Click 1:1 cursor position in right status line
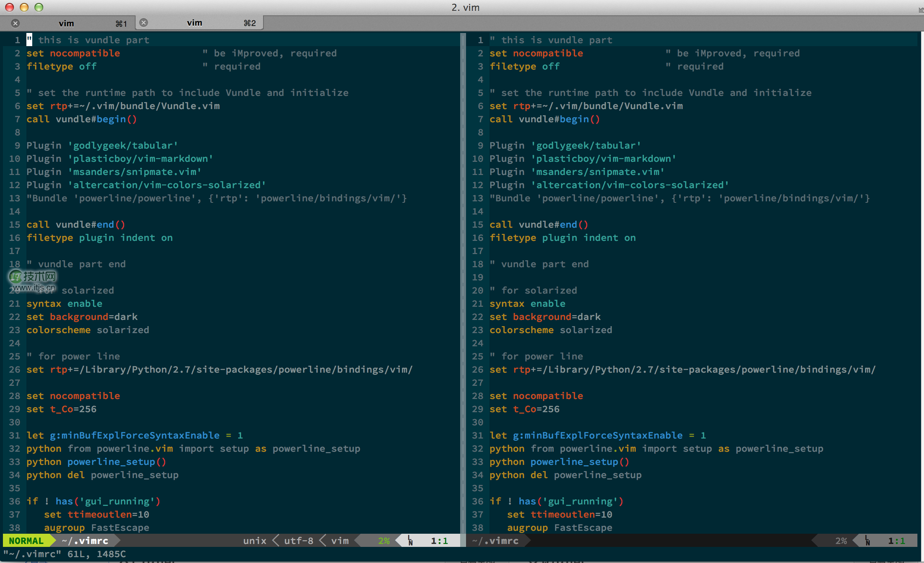 (x=896, y=541)
